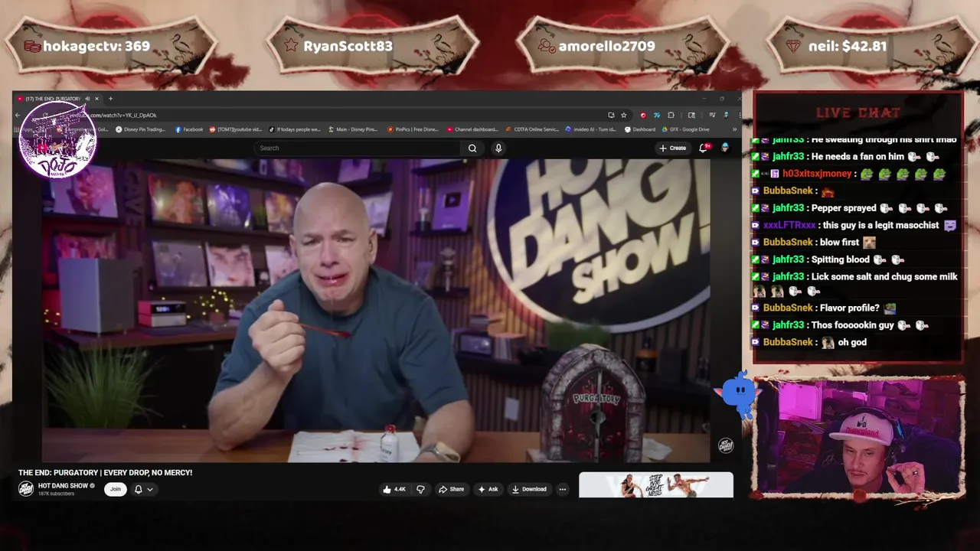Open the Dashboard bookmark
The width and height of the screenshot is (980, 551).
pos(640,129)
